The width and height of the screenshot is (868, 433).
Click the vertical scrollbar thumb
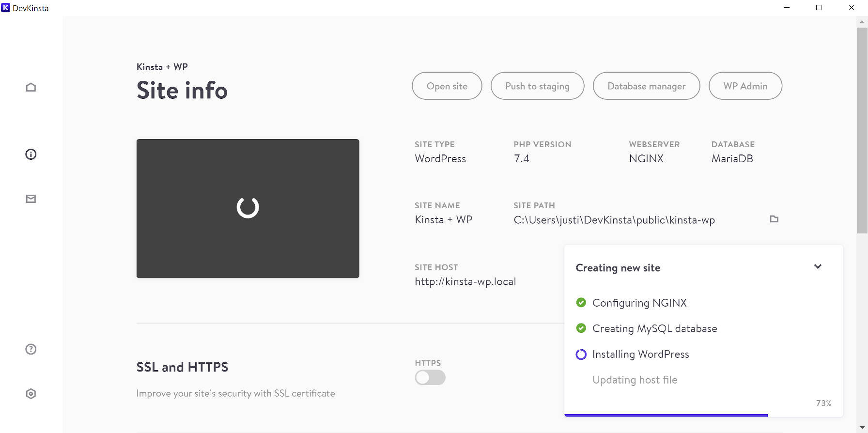(862, 131)
